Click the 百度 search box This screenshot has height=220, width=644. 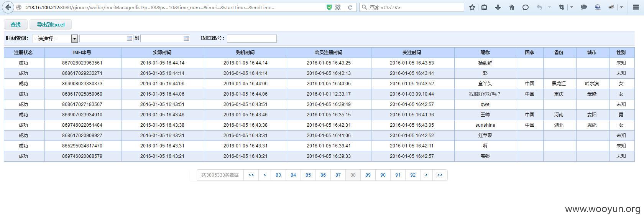tap(412, 7)
